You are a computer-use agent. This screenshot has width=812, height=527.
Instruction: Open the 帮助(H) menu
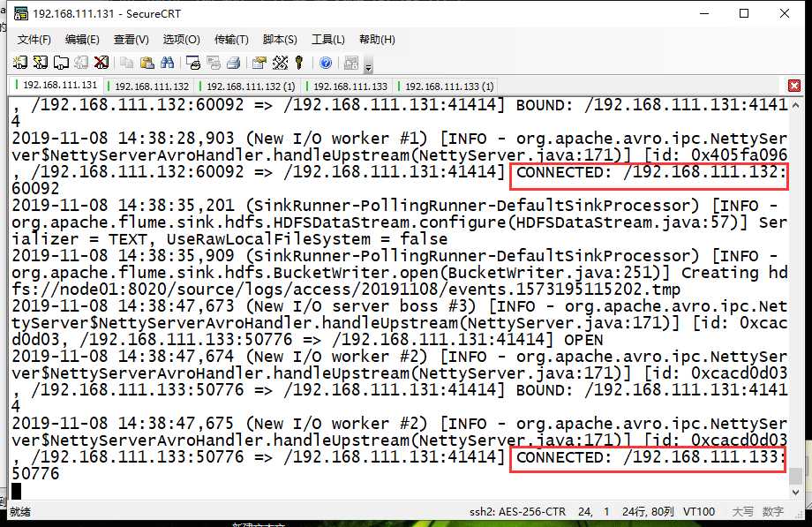tap(377, 40)
